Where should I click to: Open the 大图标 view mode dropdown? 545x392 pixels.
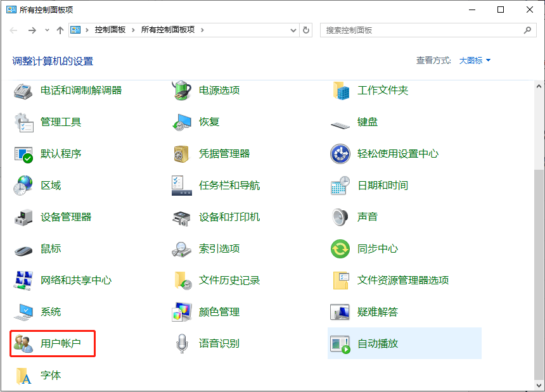pos(474,60)
